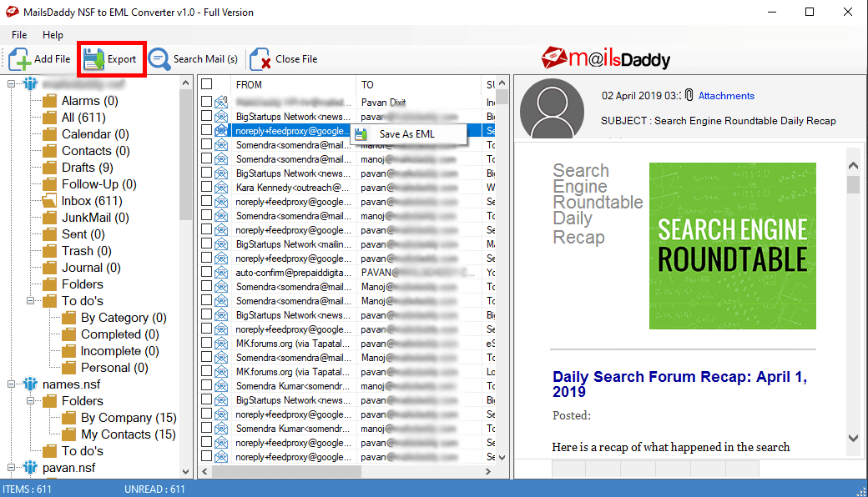This screenshot has width=868, height=497.
Task: Collapse the first NSF file tree node
Action: tap(11, 84)
